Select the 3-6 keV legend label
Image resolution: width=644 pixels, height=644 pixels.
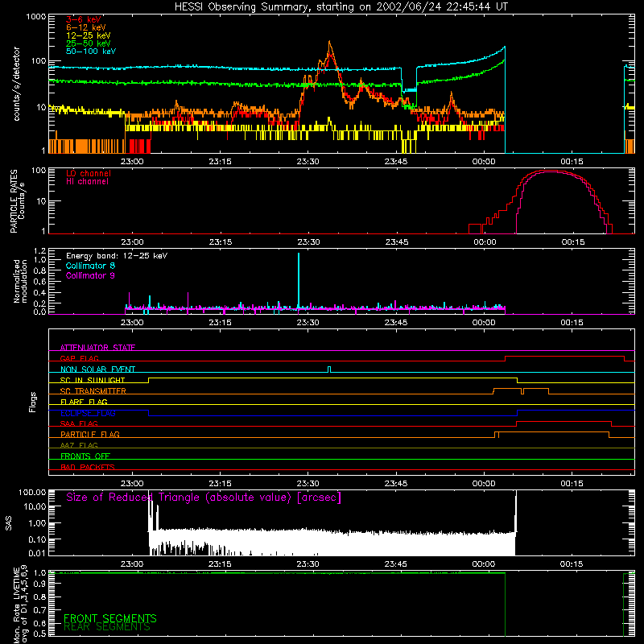pos(84,19)
